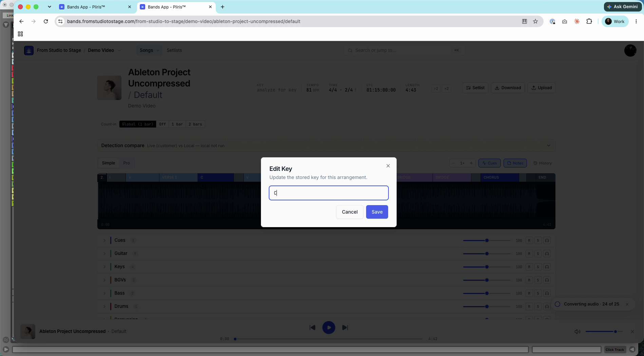Adjust the Cues volume slider
Viewport: 644px width, 356px height.
point(487,240)
